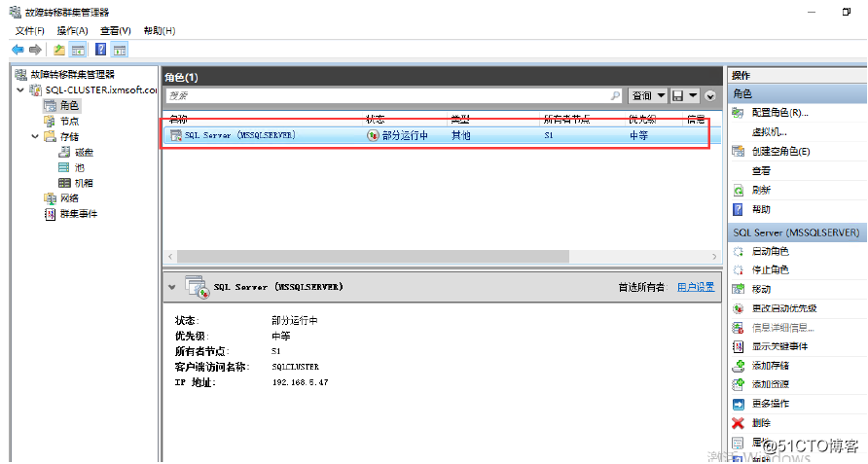Select 磁盘 under 存储
Image resolution: width=868 pixels, height=464 pixels.
tap(84, 152)
